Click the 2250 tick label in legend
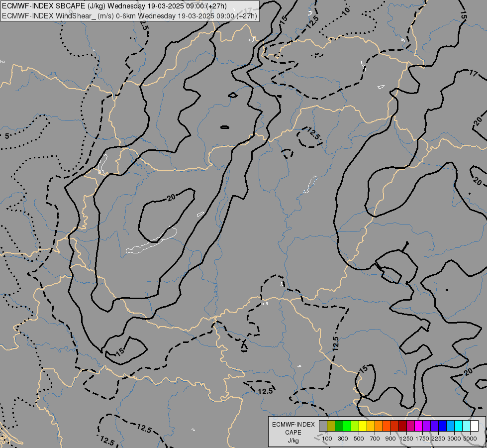Image resolution: width=487 pixels, height=448 pixels. tap(438, 439)
